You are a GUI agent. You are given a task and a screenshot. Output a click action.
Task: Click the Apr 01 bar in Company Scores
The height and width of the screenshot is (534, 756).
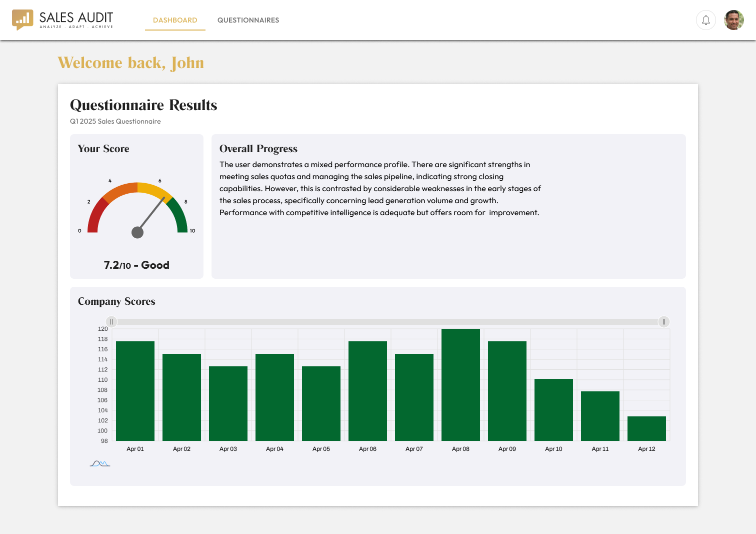135,391
